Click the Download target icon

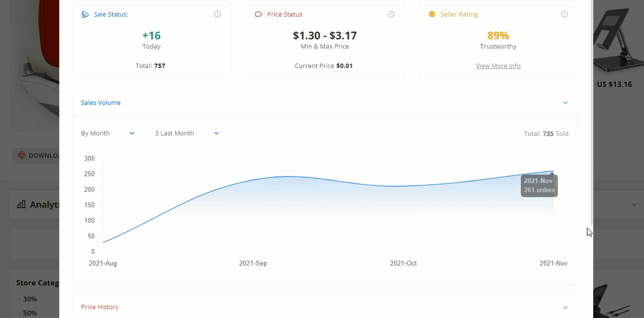(22, 155)
